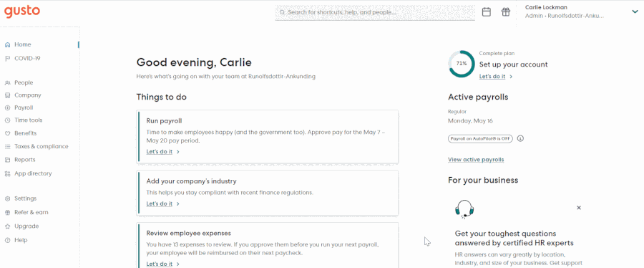Click the Reports icon in sidebar
Image resolution: width=644 pixels, height=268 pixels.
tap(7, 160)
